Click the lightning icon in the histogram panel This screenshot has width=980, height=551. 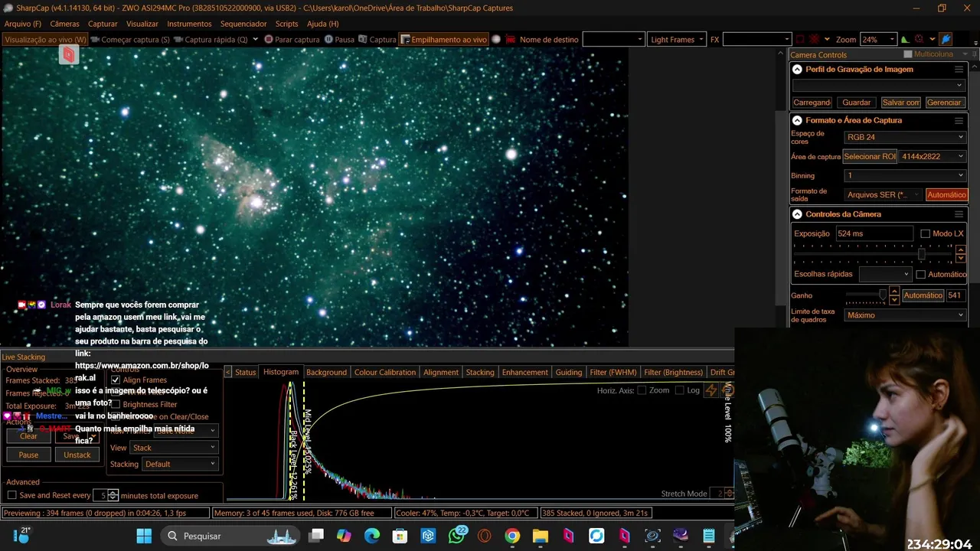click(711, 390)
